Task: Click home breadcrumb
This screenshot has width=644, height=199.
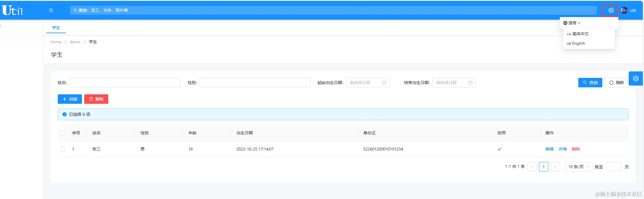Action: (x=56, y=42)
